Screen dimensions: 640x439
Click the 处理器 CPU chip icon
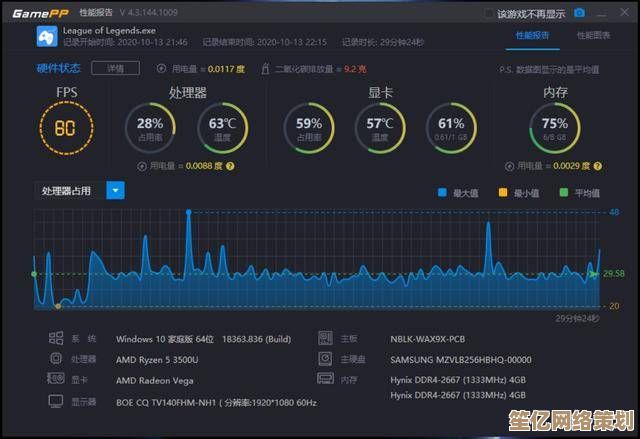click(x=56, y=358)
